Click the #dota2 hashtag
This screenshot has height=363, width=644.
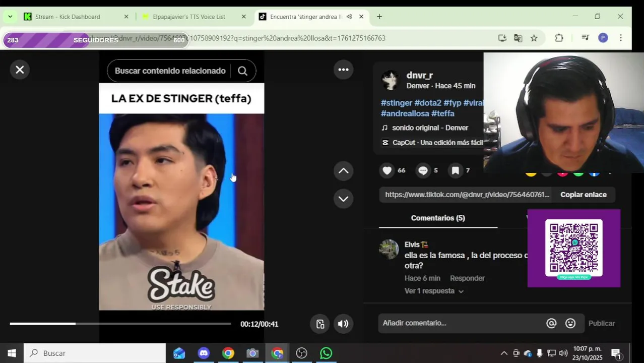click(x=427, y=103)
